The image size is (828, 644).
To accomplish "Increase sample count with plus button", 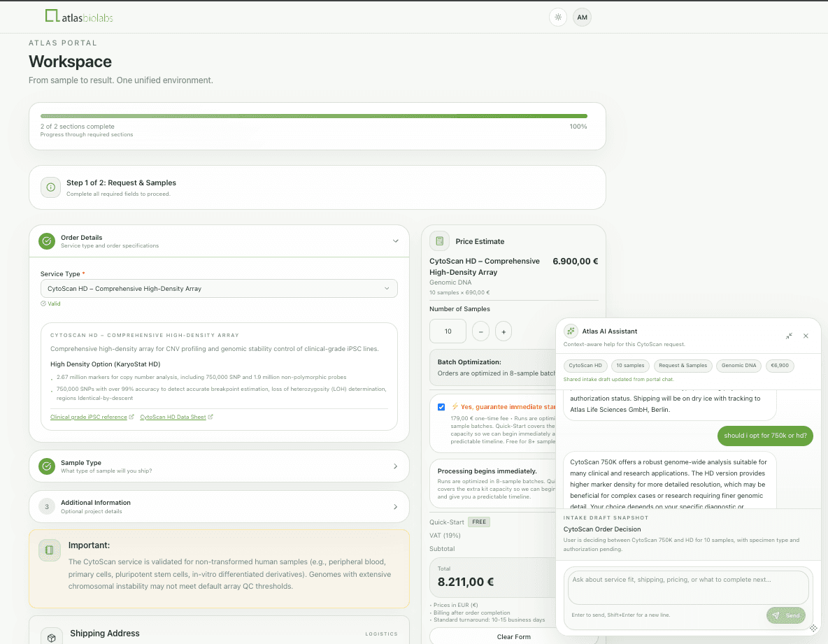I will tap(504, 331).
